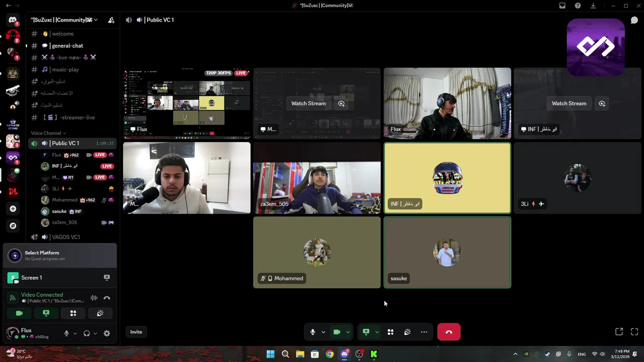The height and width of the screenshot is (362, 644).
Task: Open noise suppression waveform icon
Action: pyautogui.click(x=94, y=298)
